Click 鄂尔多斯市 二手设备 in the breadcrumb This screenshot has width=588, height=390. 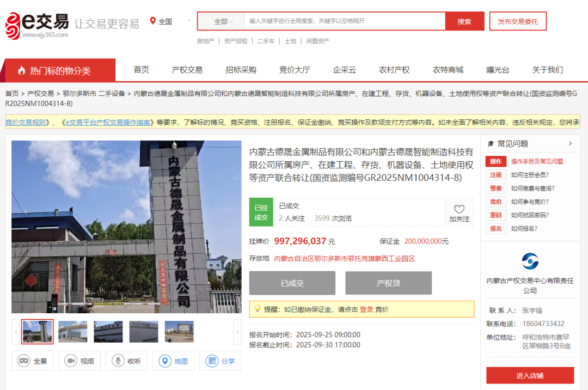point(94,93)
